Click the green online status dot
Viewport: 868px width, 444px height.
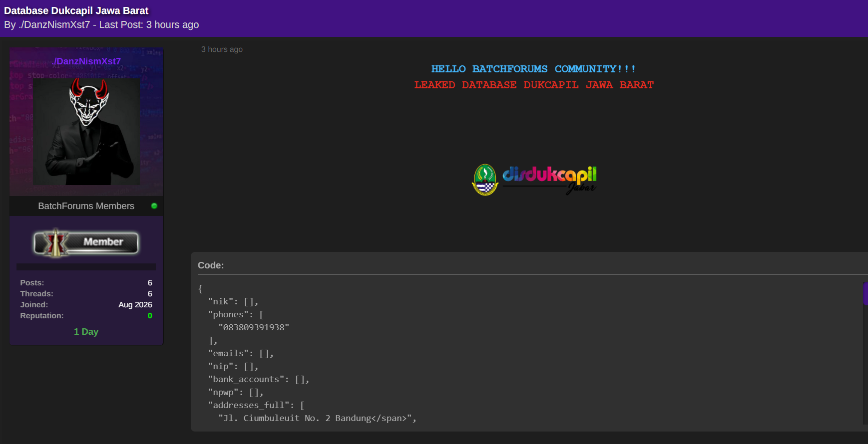tap(154, 206)
